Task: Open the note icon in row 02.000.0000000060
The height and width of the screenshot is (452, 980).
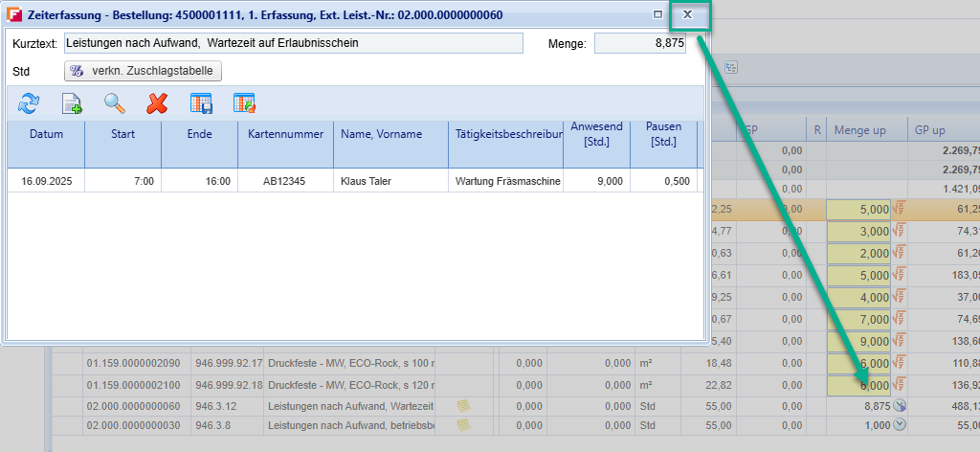Action: click(463, 406)
